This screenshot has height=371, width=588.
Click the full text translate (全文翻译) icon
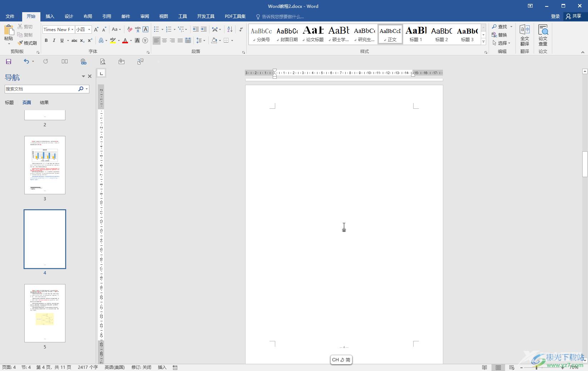click(524, 35)
